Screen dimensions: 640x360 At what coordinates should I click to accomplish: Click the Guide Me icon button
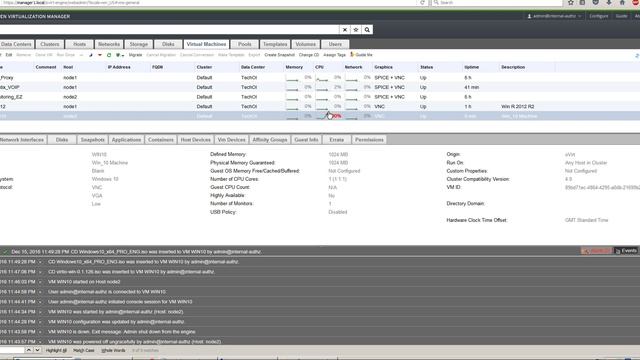(x=361, y=55)
